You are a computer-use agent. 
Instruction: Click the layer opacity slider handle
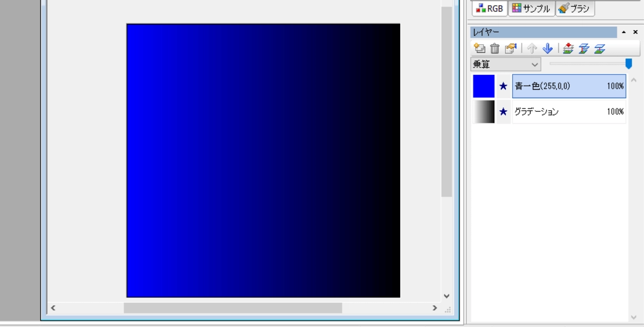pyautogui.click(x=628, y=64)
